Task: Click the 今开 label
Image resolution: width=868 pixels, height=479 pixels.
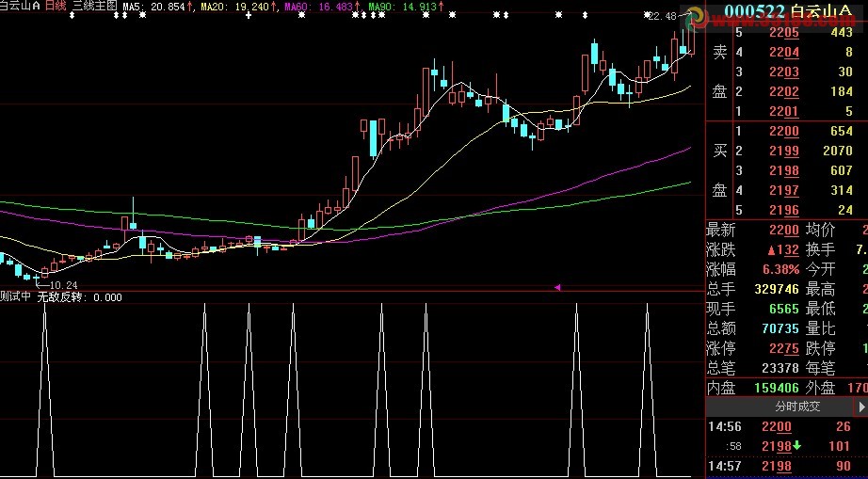Action: tap(820, 269)
